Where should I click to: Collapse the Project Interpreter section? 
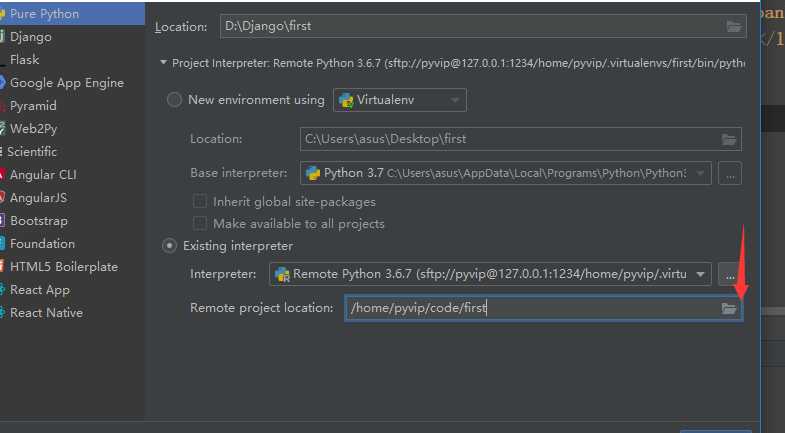163,63
